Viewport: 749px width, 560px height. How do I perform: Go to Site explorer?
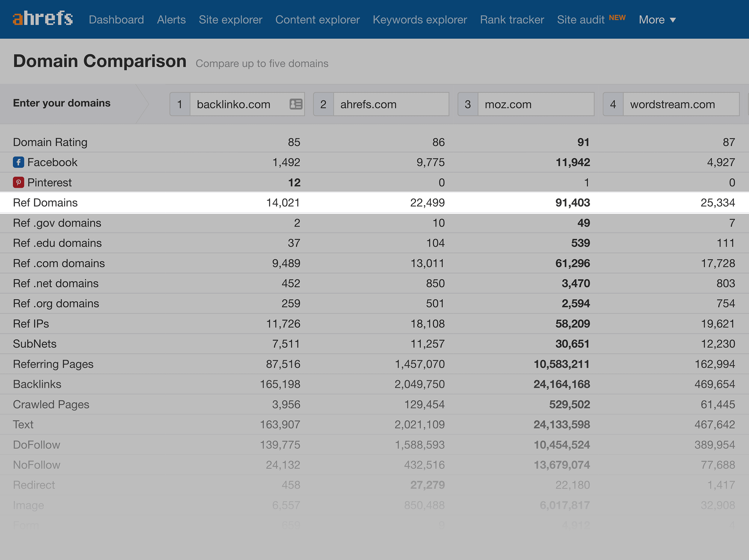(x=230, y=20)
